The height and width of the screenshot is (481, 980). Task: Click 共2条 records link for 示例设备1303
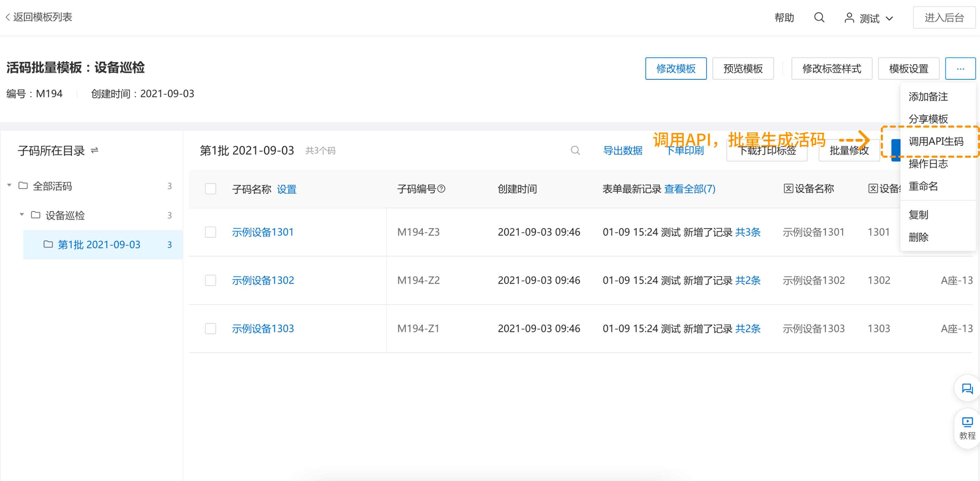click(x=747, y=329)
